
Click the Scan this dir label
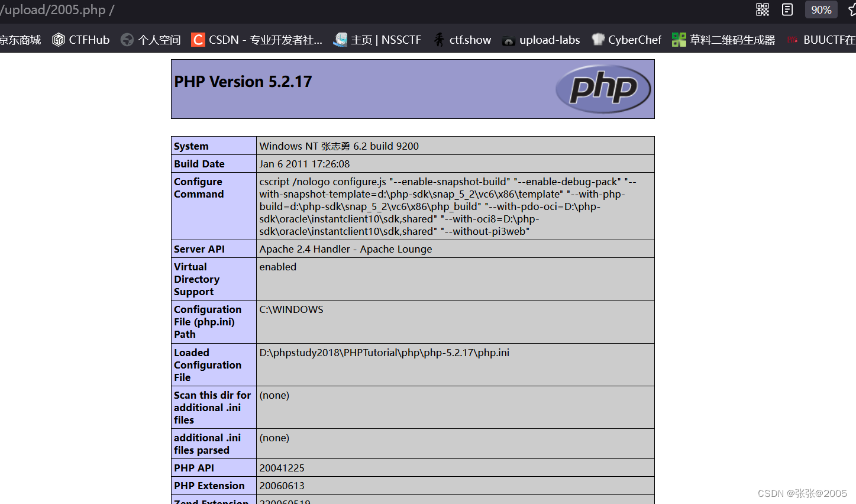212,408
